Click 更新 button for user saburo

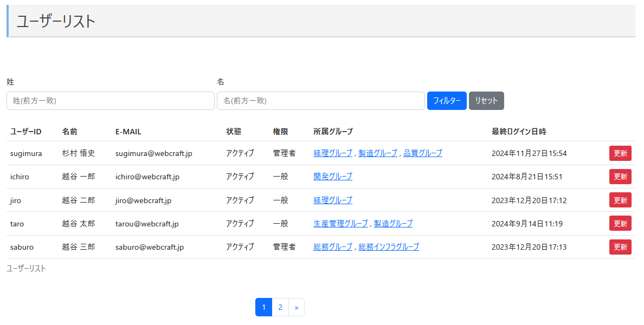[x=620, y=247]
